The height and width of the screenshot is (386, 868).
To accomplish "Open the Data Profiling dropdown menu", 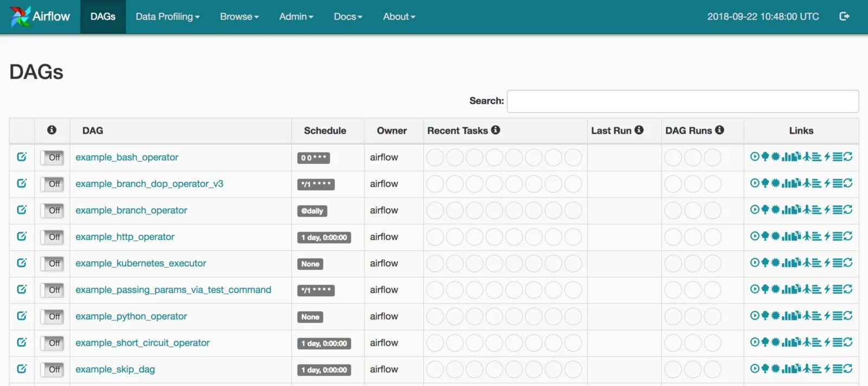I will [x=168, y=17].
